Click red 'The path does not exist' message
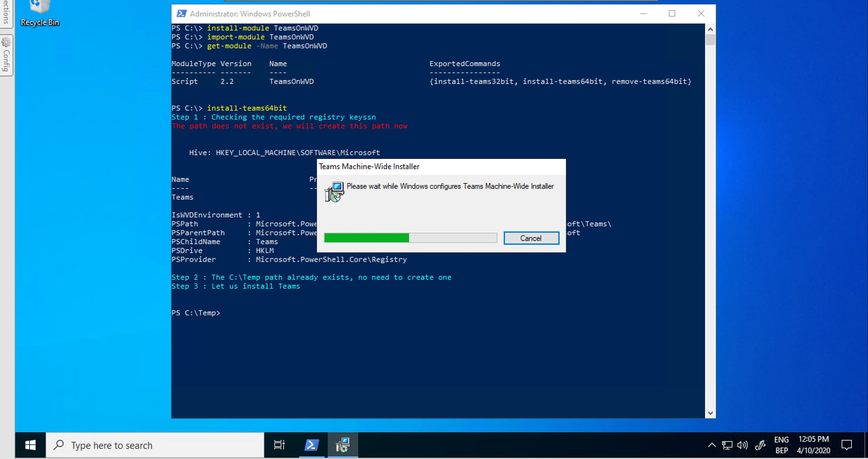 pyautogui.click(x=289, y=126)
